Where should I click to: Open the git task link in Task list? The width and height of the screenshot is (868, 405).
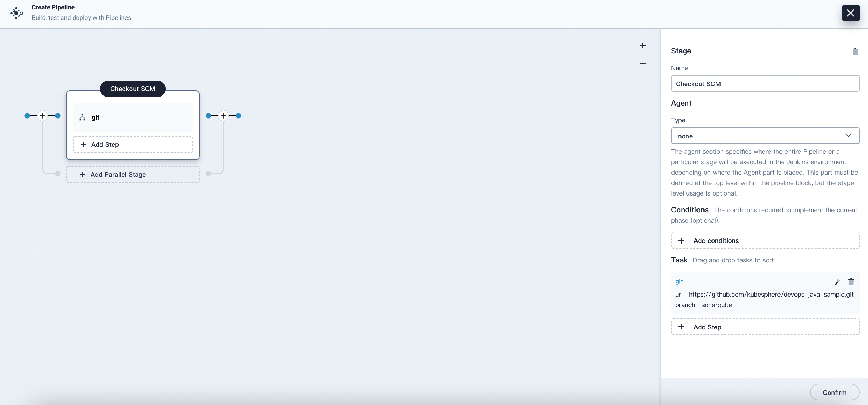coord(679,281)
